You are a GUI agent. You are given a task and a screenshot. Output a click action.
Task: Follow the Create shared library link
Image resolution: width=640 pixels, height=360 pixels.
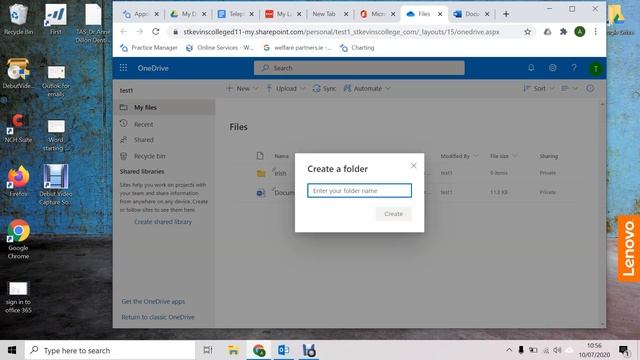coord(163,222)
